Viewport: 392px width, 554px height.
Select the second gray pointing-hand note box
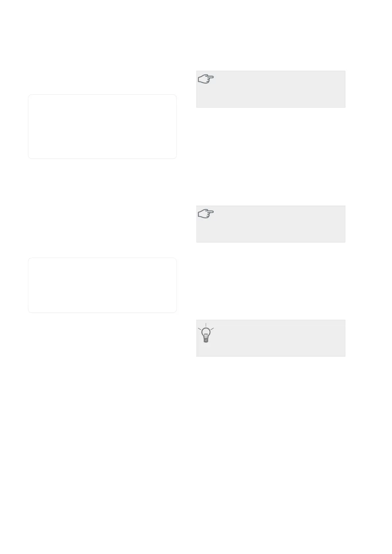click(x=271, y=224)
